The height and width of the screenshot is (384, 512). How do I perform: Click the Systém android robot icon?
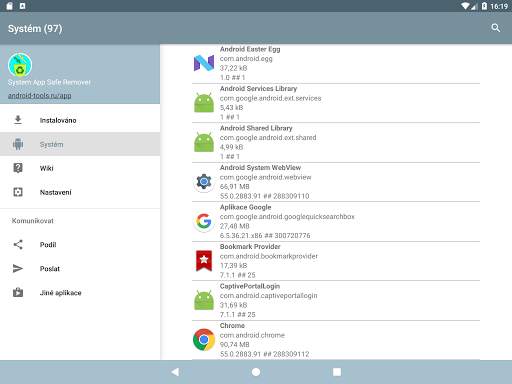click(18, 144)
